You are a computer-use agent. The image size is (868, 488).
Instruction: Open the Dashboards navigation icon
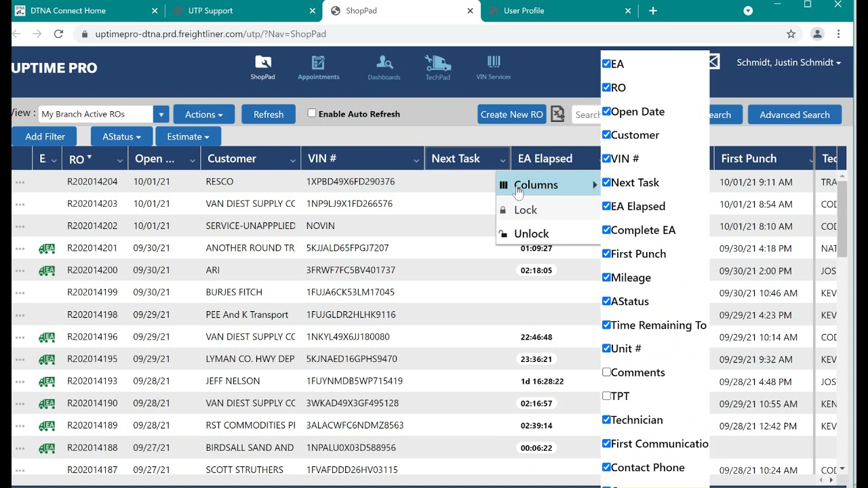(x=384, y=68)
